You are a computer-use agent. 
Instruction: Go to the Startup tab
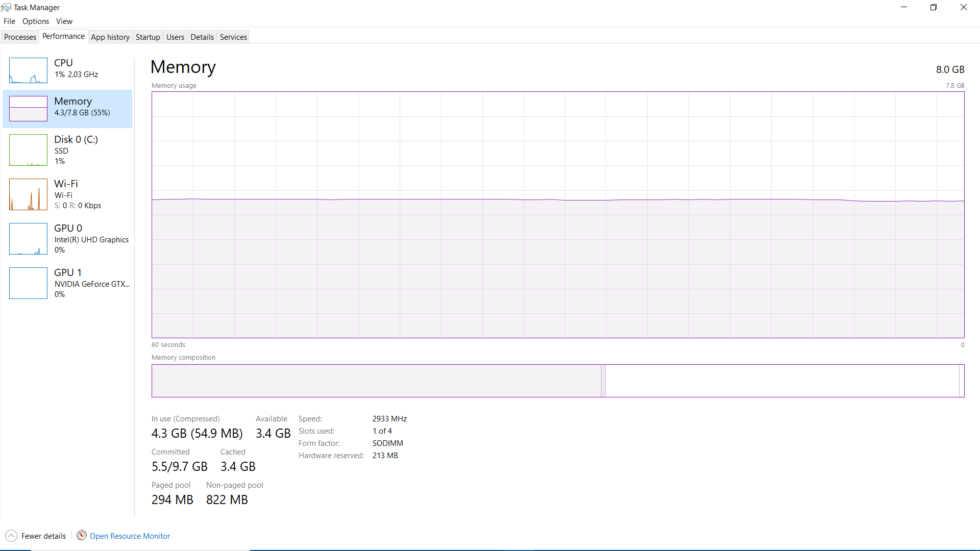click(x=148, y=37)
